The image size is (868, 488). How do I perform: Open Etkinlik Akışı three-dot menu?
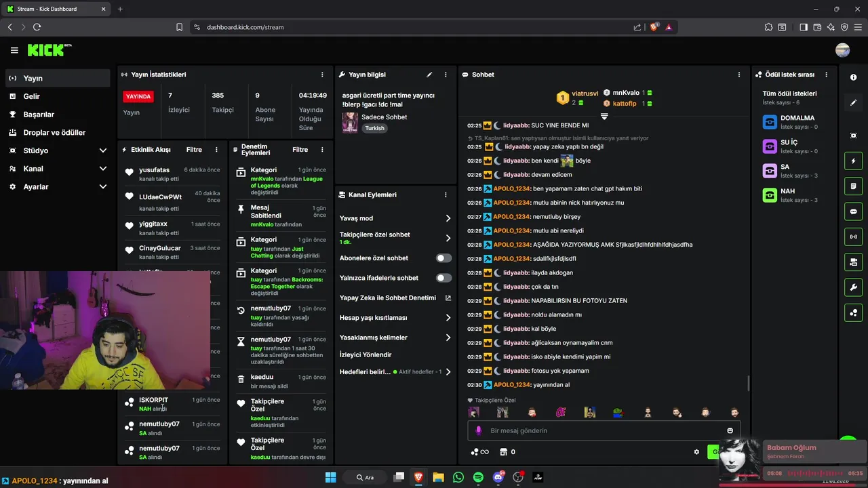[216, 150]
